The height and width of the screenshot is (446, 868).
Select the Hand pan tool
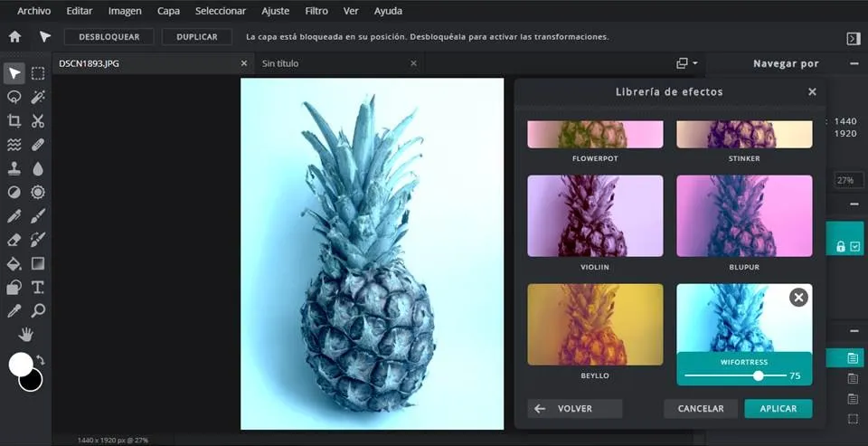pyautogui.click(x=26, y=335)
